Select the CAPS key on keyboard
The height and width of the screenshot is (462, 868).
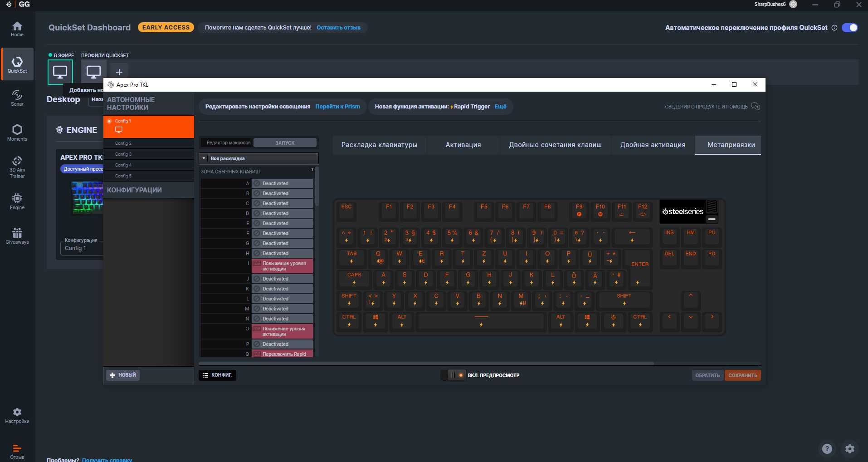[x=354, y=279]
